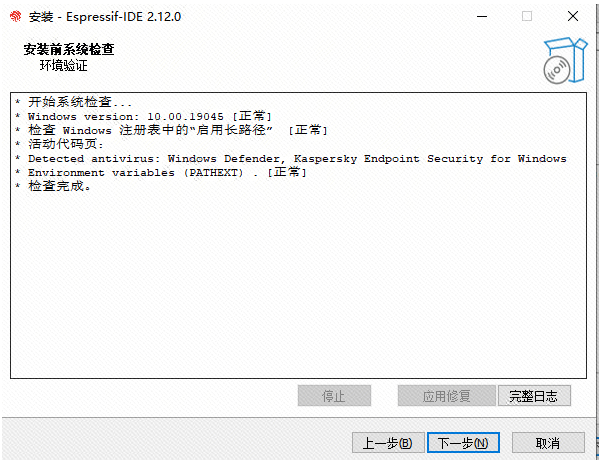The image size is (603, 462).
Task: Click the greyed-out 停止 button
Action: [334, 395]
